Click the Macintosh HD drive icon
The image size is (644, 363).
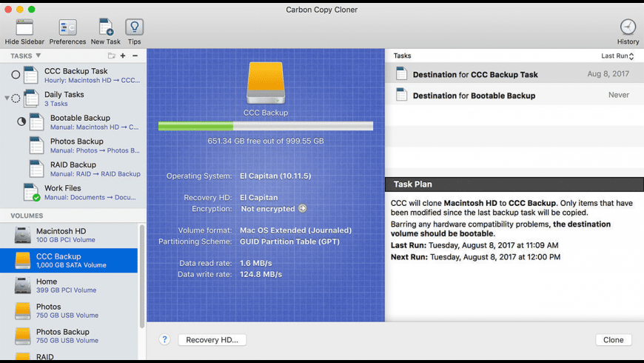(23, 235)
